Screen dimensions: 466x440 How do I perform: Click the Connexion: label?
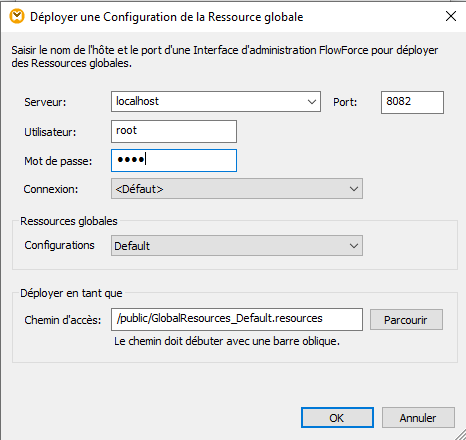pyautogui.click(x=51, y=189)
